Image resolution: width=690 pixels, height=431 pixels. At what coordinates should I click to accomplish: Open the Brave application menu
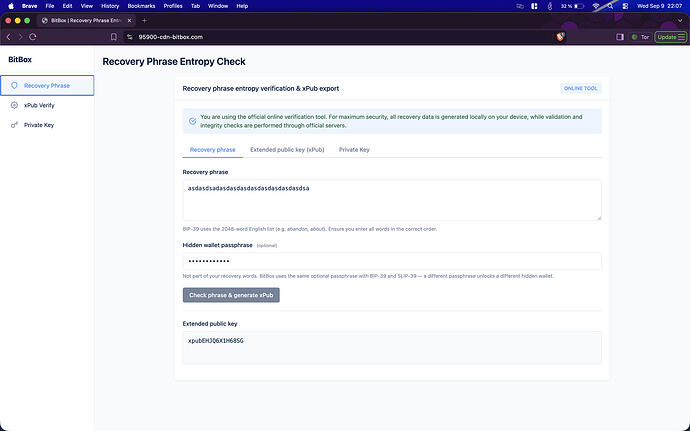[29, 6]
